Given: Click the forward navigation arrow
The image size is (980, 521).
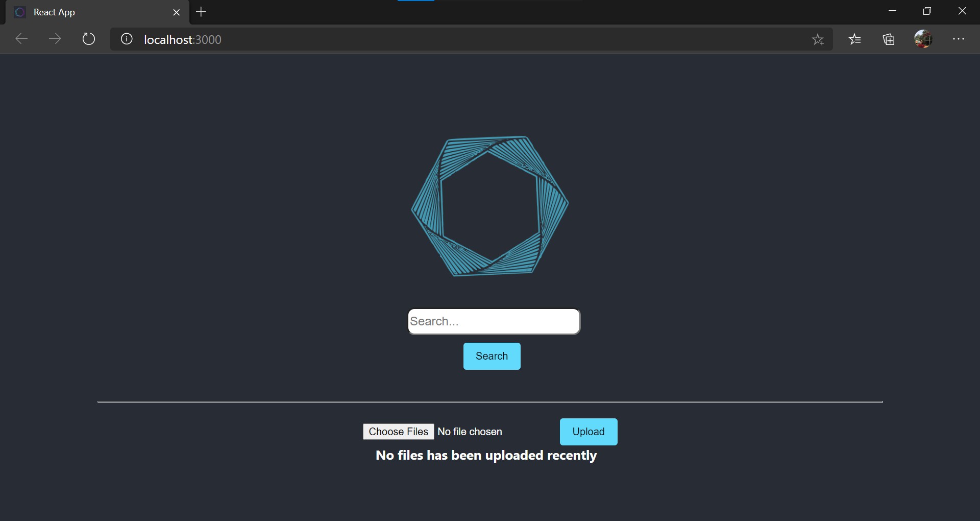Looking at the screenshot, I should tap(55, 39).
